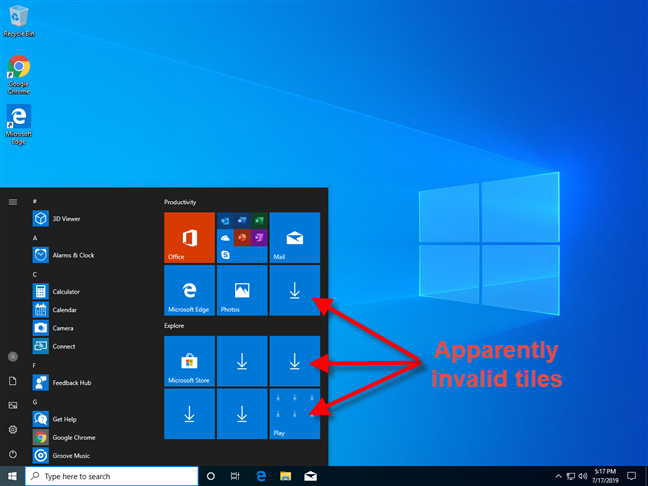648x486 pixels.
Task: Jump to letter C section header
Action: click(x=35, y=274)
